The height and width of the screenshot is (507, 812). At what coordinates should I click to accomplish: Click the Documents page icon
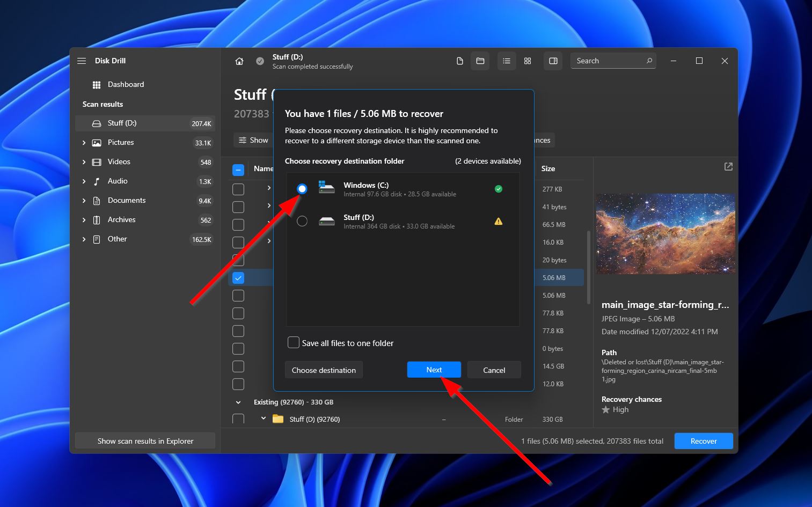point(97,201)
